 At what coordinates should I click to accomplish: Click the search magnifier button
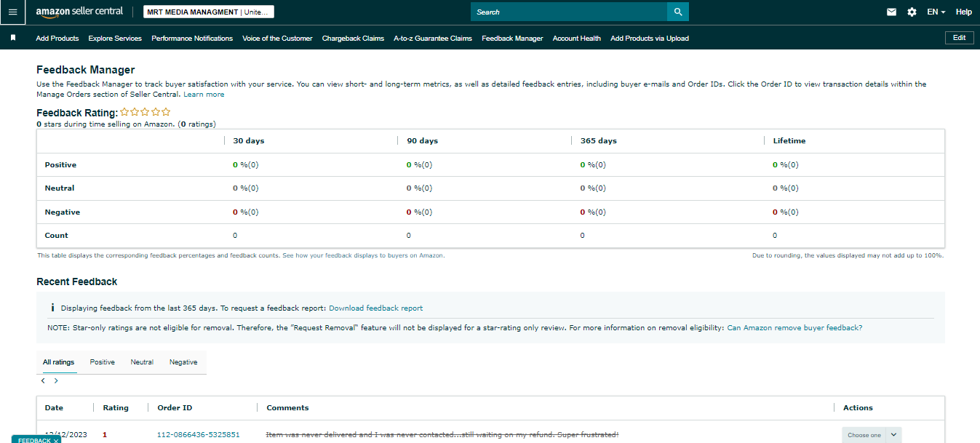tap(677, 12)
